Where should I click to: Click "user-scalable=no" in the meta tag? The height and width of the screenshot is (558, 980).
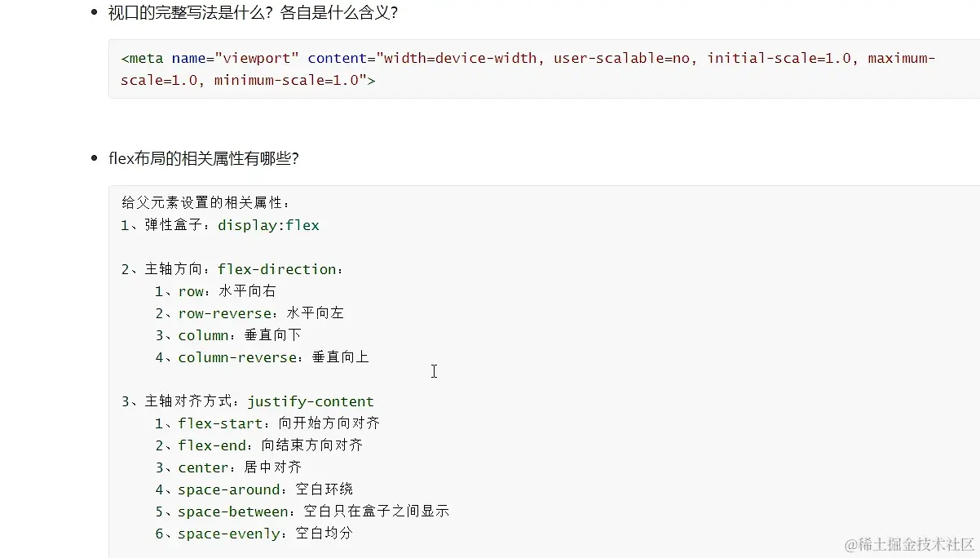coord(621,59)
